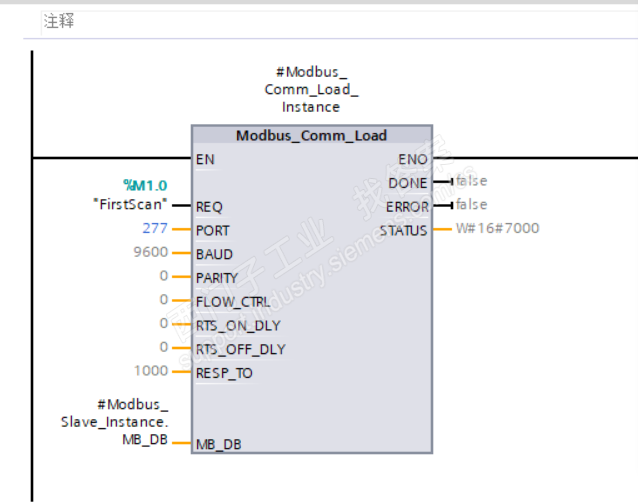Click the PARITY parameter label
The image size is (638, 504).
pos(217,278)
